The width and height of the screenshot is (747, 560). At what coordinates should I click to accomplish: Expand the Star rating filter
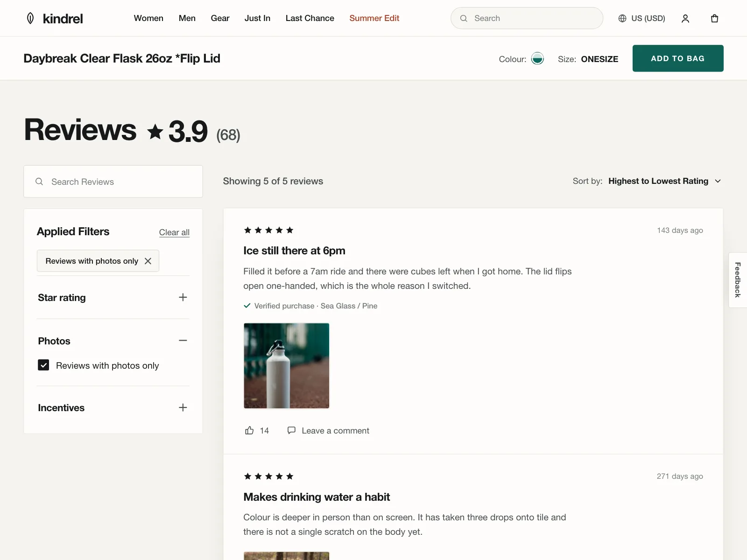tap(183, 297)
